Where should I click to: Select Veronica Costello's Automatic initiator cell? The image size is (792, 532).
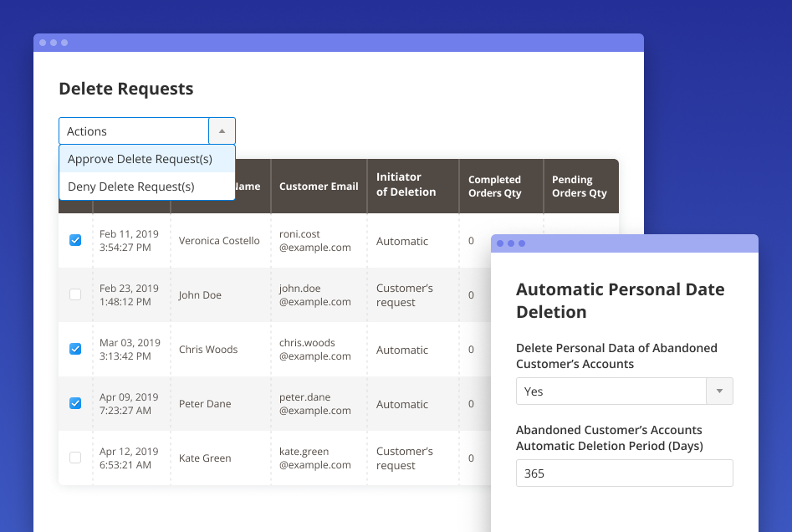point(402,240)
